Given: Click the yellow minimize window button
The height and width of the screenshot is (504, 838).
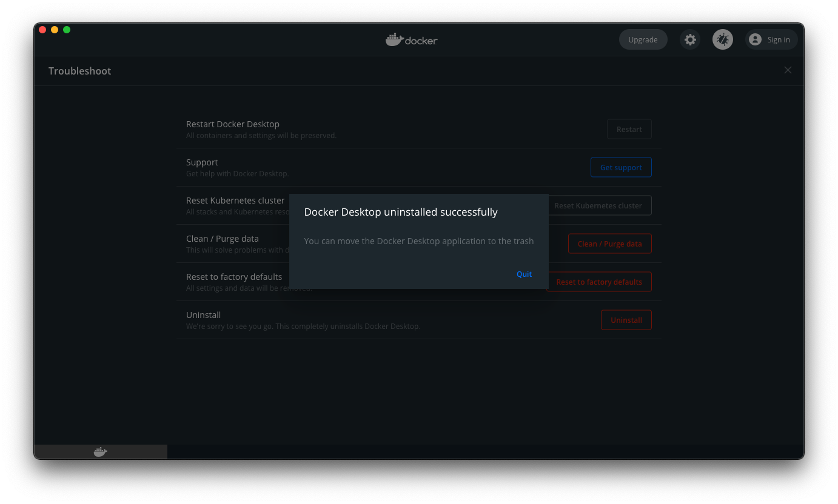Looking at the screenshot, I should [x=55, y=30].
